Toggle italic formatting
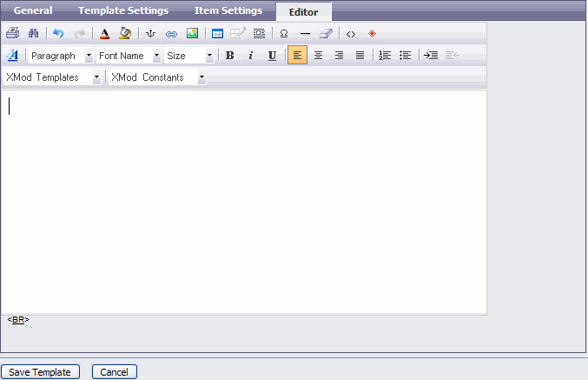Screen dimensions: 588x380 pyautogui.click(x=251, y=55)
